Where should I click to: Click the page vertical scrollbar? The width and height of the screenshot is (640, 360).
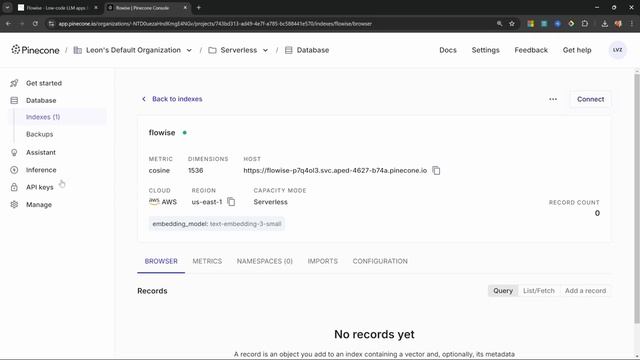(637, 198)
